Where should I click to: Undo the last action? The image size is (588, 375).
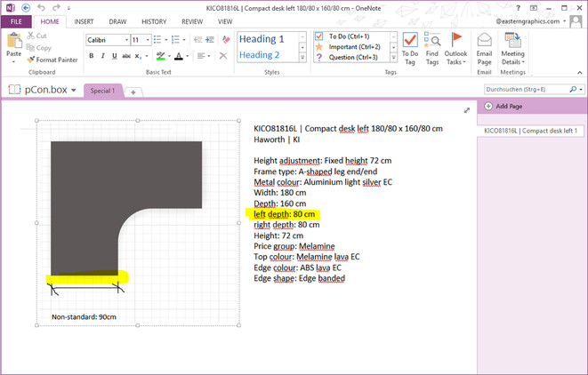[41, 7]
